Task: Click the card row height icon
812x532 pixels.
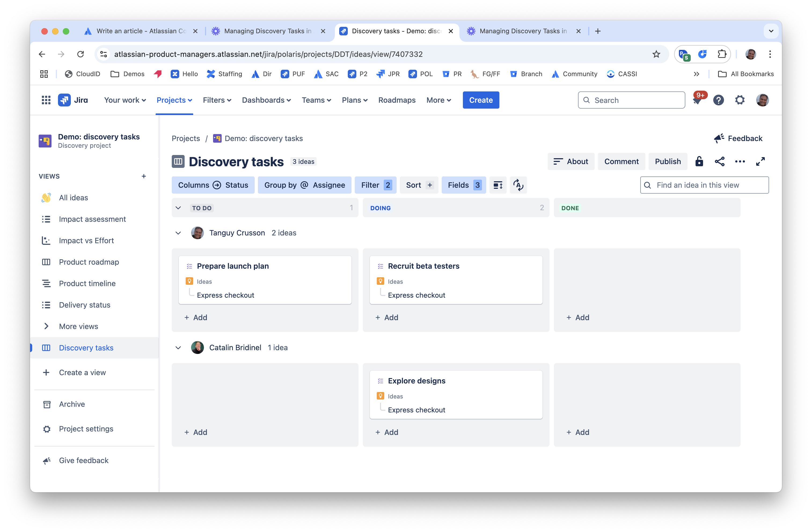Action: pyautogui.click(x=498, y=185)
